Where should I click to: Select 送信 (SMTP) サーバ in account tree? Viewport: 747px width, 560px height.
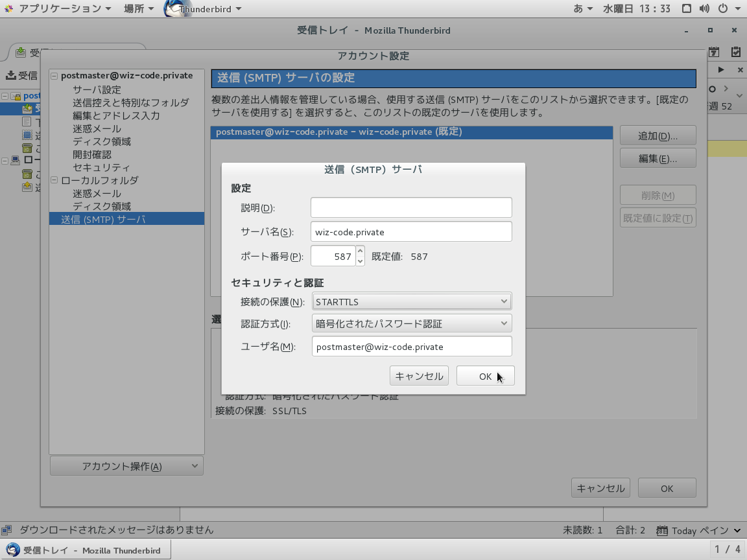[x=126, y=219]
